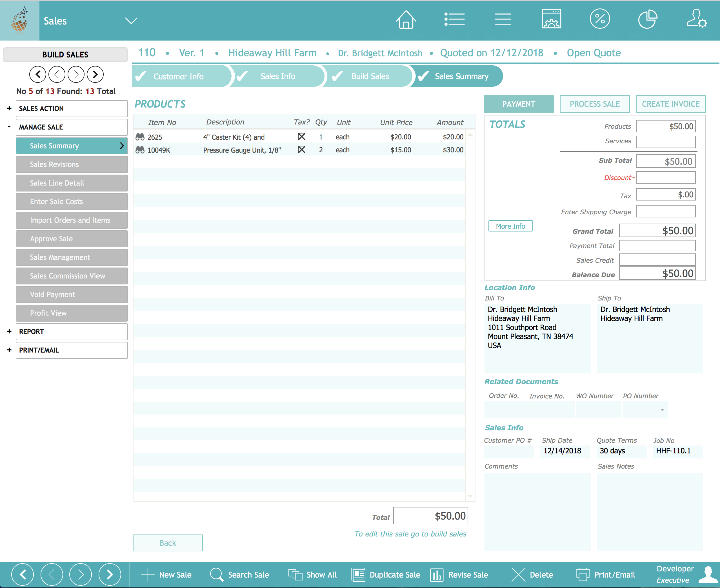Screen dimensions: 720x588
Task: Click the Developer Executive user icon
Action: (708, 574)
